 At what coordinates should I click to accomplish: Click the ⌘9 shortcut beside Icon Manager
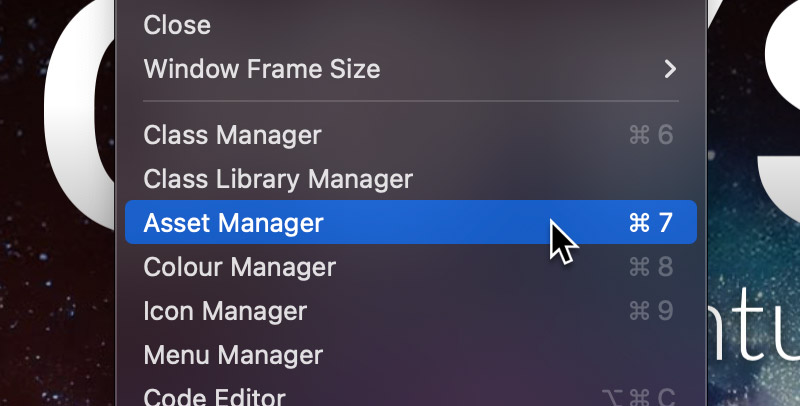click(651, 312)
